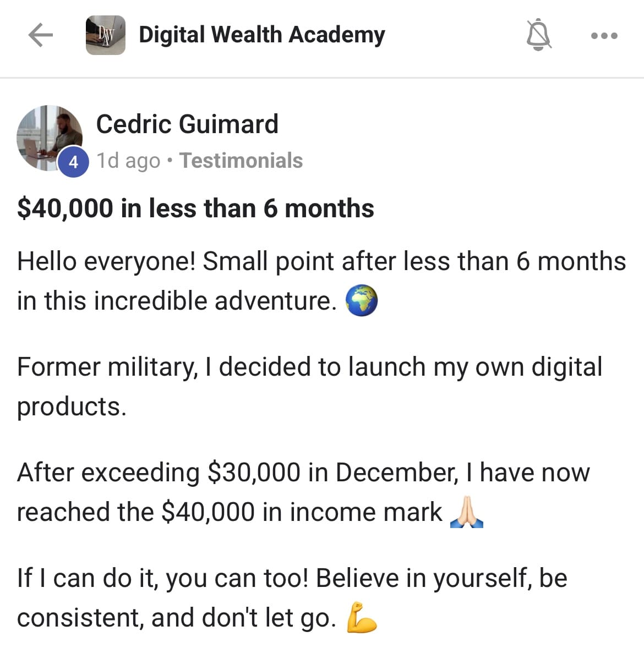This screenshot has width=644, height=659.
Task: Click the "1d ago" timestamp
Action: (x=128, y=161)
